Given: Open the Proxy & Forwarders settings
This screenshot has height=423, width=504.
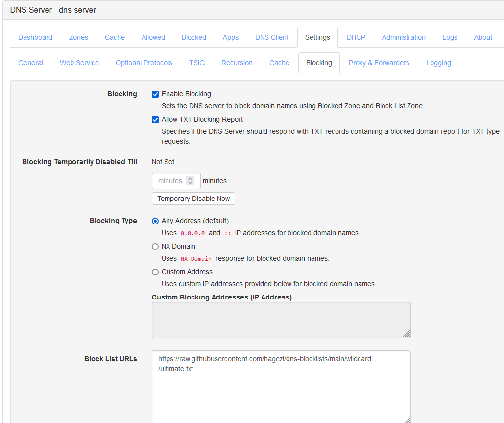Looking at the screenshot, I should (379, 63).
